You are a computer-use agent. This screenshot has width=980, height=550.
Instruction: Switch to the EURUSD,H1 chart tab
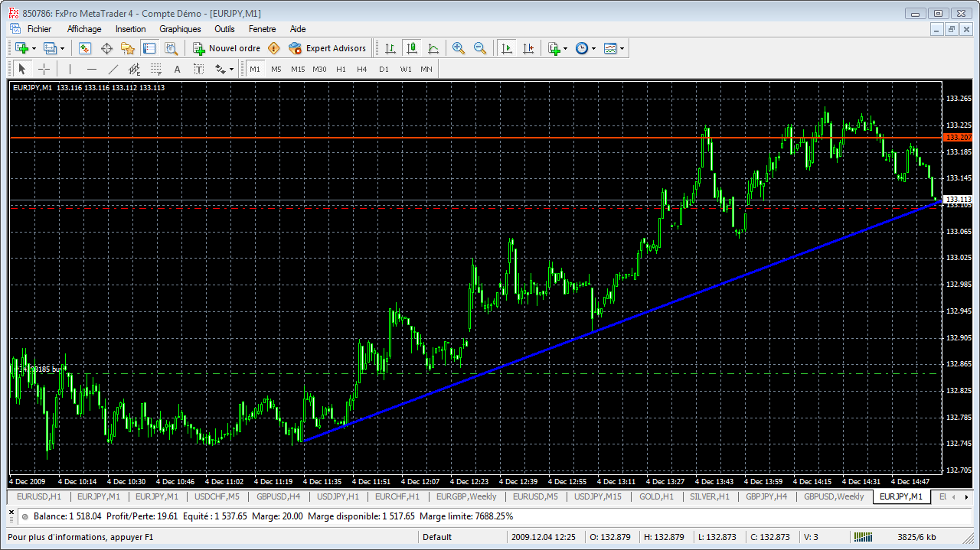pyautogui.click(x=38, y=496)
